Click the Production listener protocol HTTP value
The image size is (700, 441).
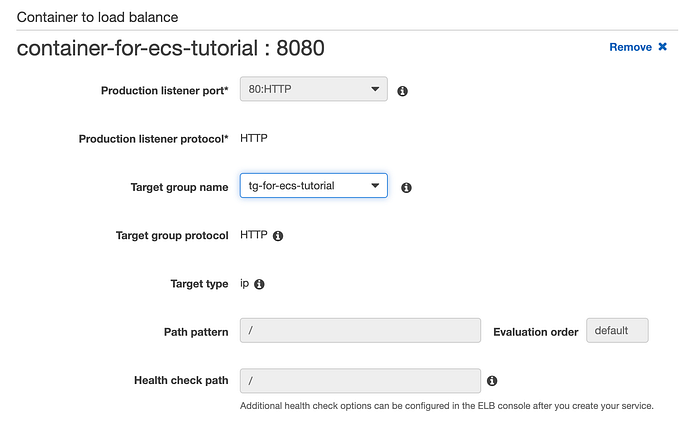tap(254, 138)
